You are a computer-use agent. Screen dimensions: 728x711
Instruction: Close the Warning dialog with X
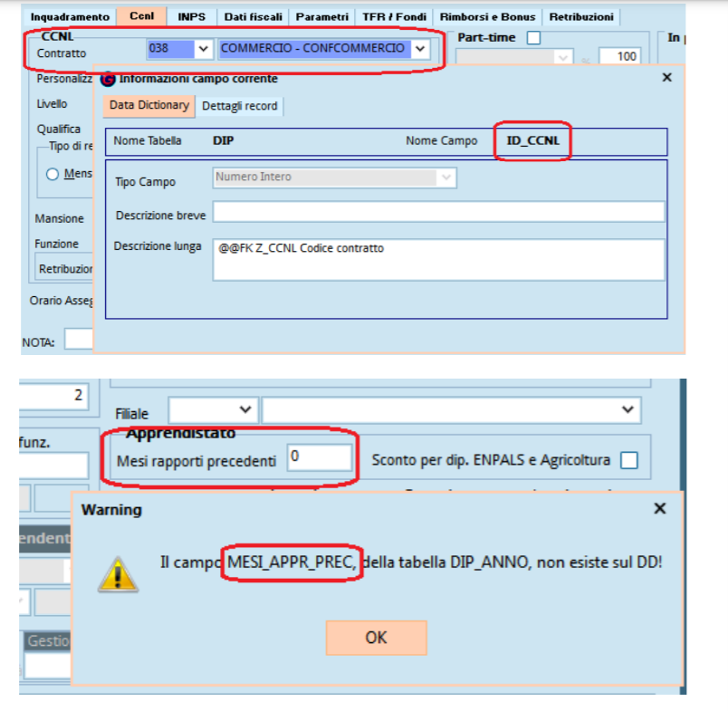660,508
